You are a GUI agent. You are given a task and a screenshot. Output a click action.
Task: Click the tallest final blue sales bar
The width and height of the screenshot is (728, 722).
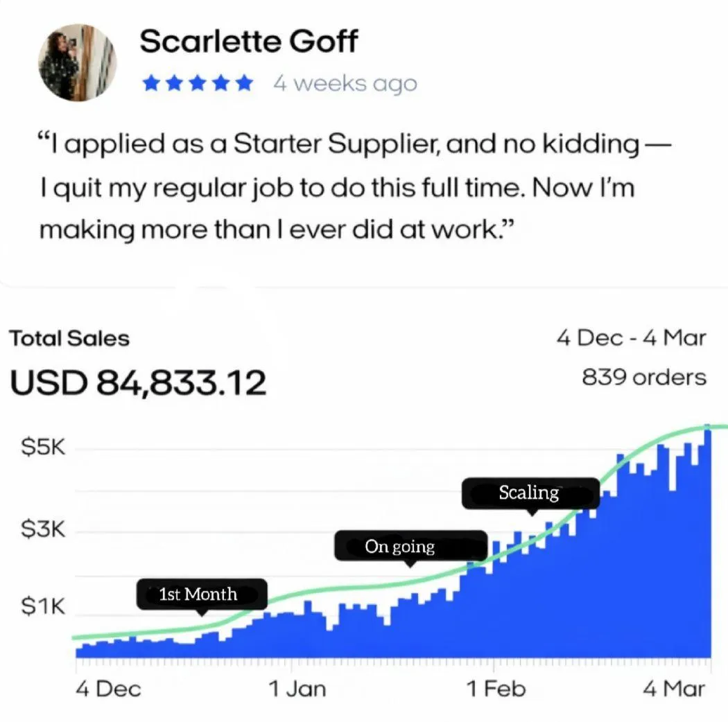tap(707, 540)
